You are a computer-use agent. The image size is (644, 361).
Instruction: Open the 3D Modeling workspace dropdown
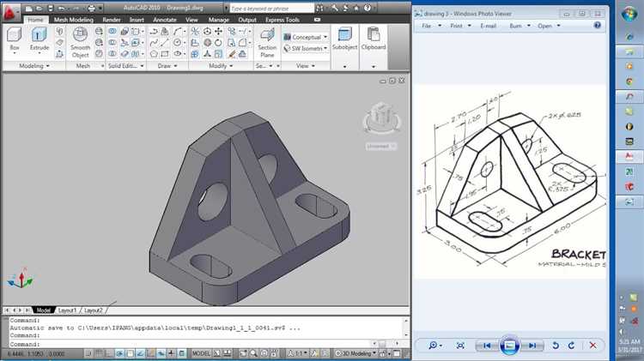tap(355, 353)
